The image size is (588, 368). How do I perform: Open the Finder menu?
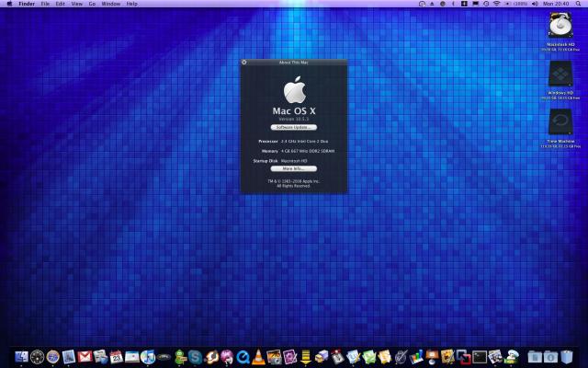[27, 4]
